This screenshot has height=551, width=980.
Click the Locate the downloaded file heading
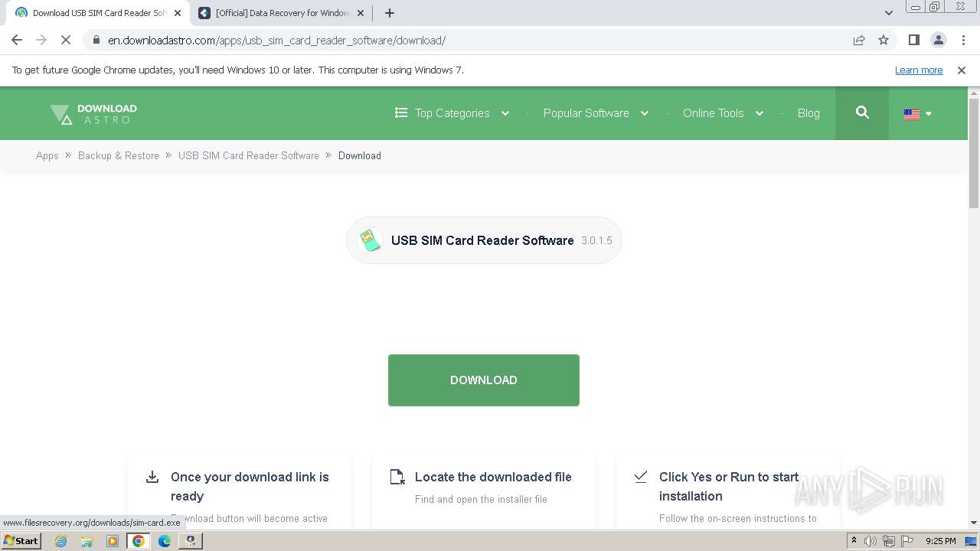click(493, 477)
